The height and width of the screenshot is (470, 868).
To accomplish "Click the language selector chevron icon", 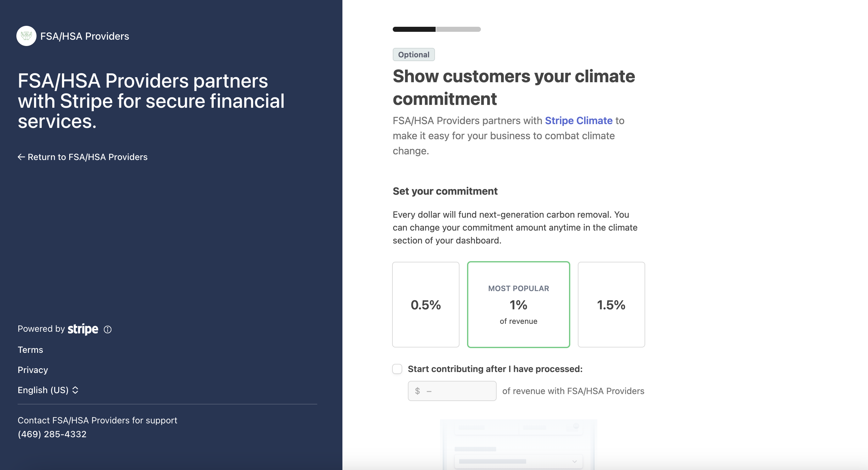I will click(76, 390).
